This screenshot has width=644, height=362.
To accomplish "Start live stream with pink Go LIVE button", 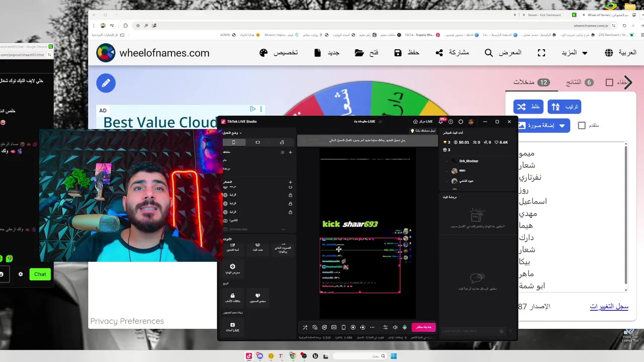I will [424, 327].
